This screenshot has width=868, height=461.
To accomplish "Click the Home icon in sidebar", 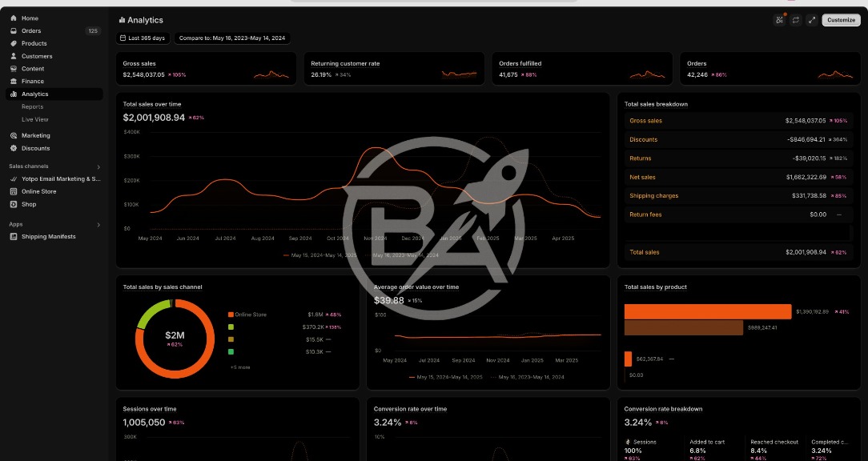I will [x=14, y=18].
